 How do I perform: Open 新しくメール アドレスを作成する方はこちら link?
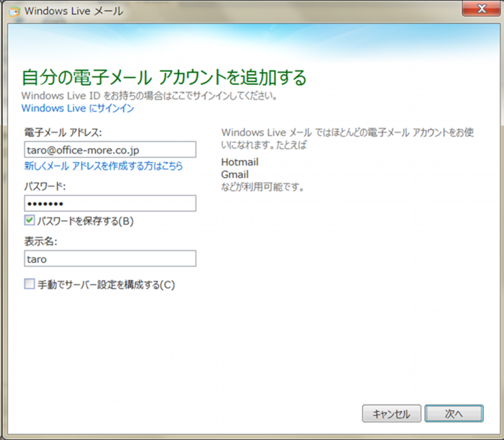(x=104, y=166)
